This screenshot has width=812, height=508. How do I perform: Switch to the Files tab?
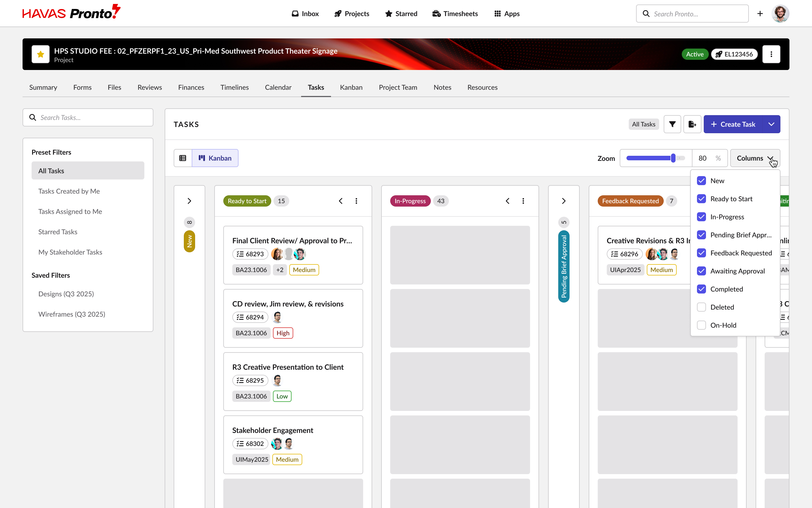114,87
